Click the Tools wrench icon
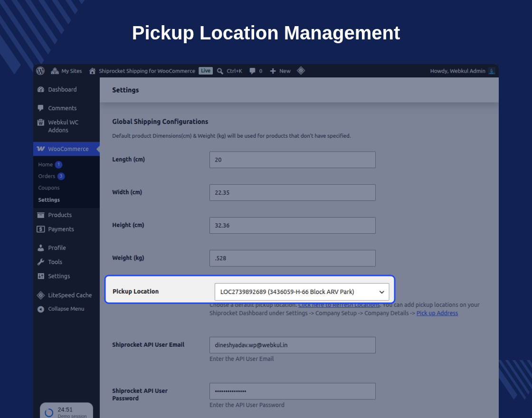Image resolution: width=532 pixels, height=418 pixels. tap(41, 262)
